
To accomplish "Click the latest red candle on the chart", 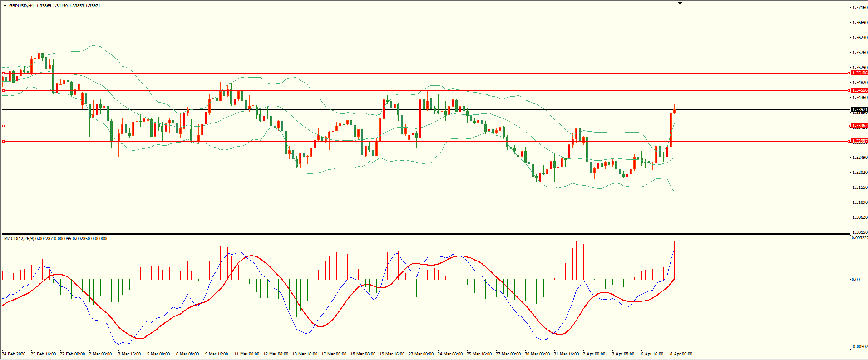I will tap(674, 111).
